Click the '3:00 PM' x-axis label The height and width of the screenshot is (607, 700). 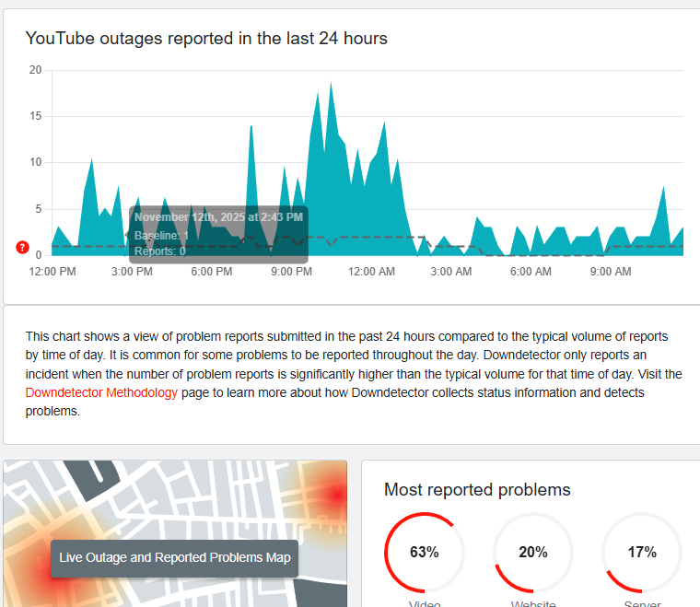pos(132,272)
